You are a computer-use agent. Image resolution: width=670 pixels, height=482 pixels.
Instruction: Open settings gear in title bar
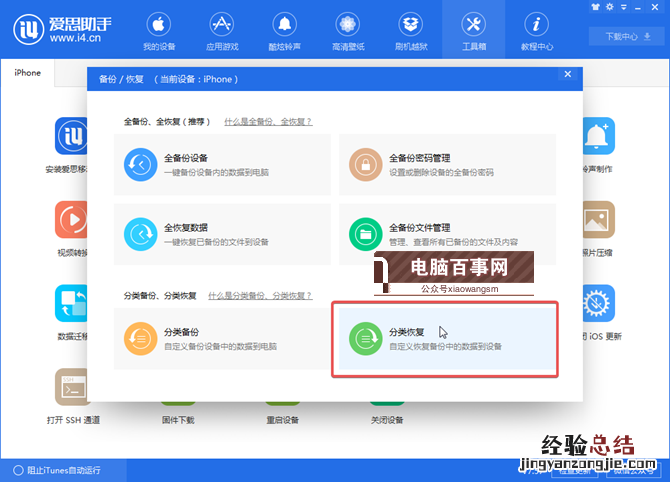[609, 7]
